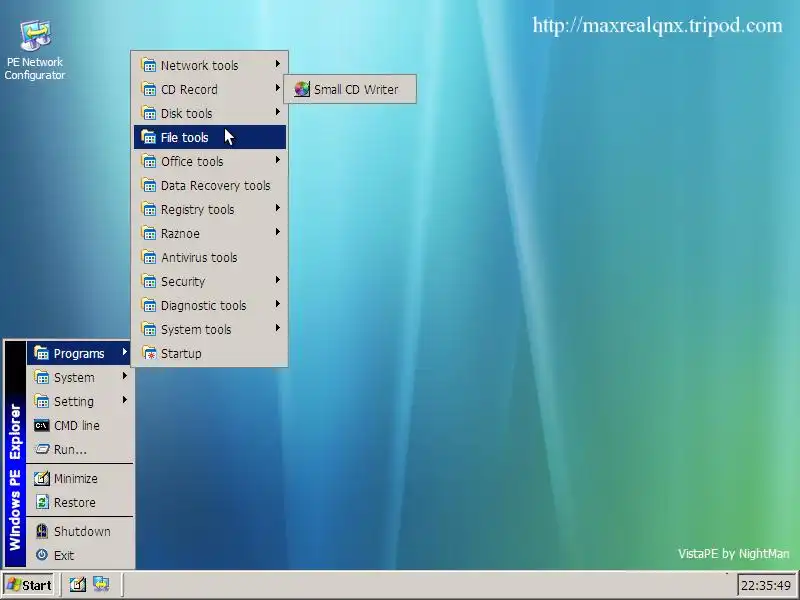This screenshot has width=800, height=600.
Task: Choose Exit from the Start menu
Action: [x=80, y=555]
